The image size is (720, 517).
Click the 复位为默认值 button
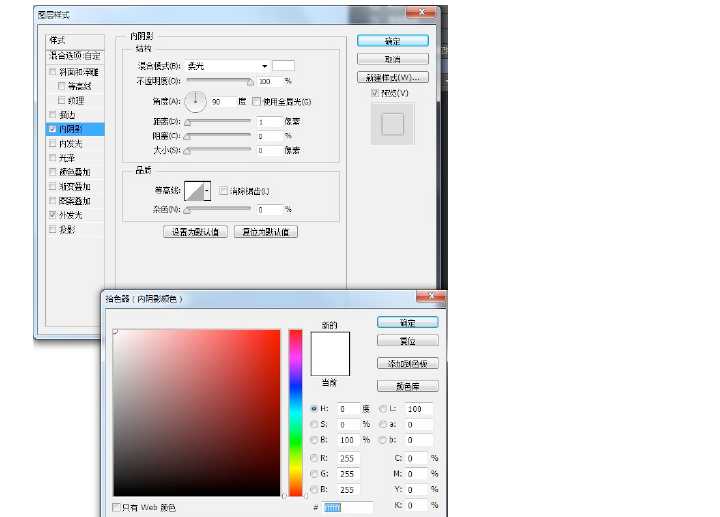point(265,232)
